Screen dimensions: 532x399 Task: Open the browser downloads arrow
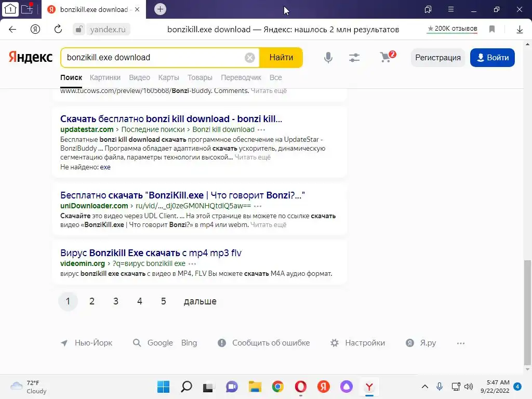point(520,30)
